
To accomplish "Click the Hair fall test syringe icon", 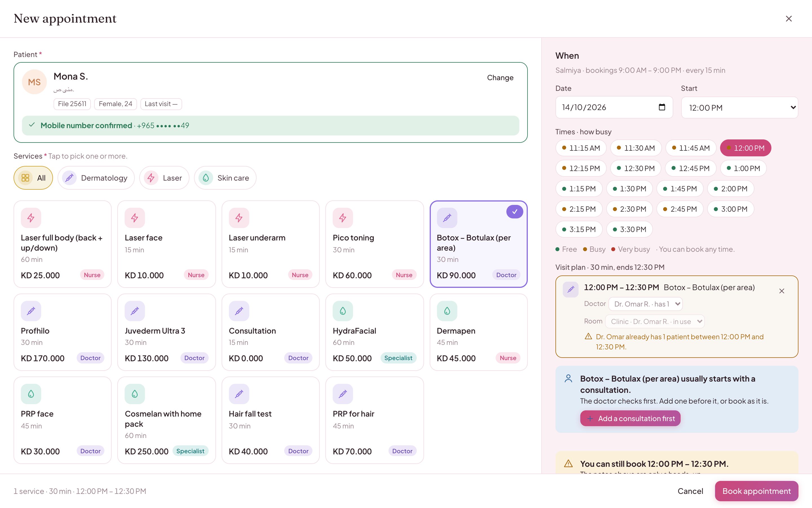I will coord(239,394).
